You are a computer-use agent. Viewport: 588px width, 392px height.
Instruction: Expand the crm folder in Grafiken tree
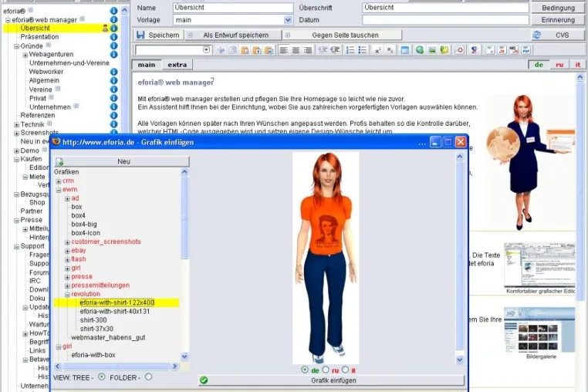[59, 181]
